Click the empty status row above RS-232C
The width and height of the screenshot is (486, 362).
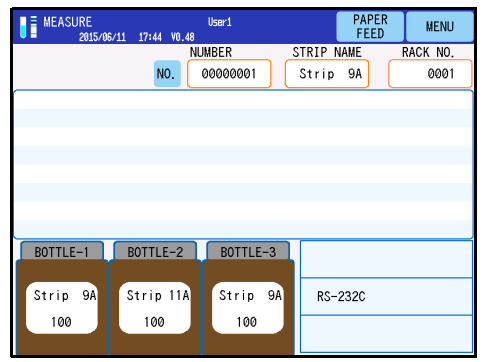tap(386, 259)
